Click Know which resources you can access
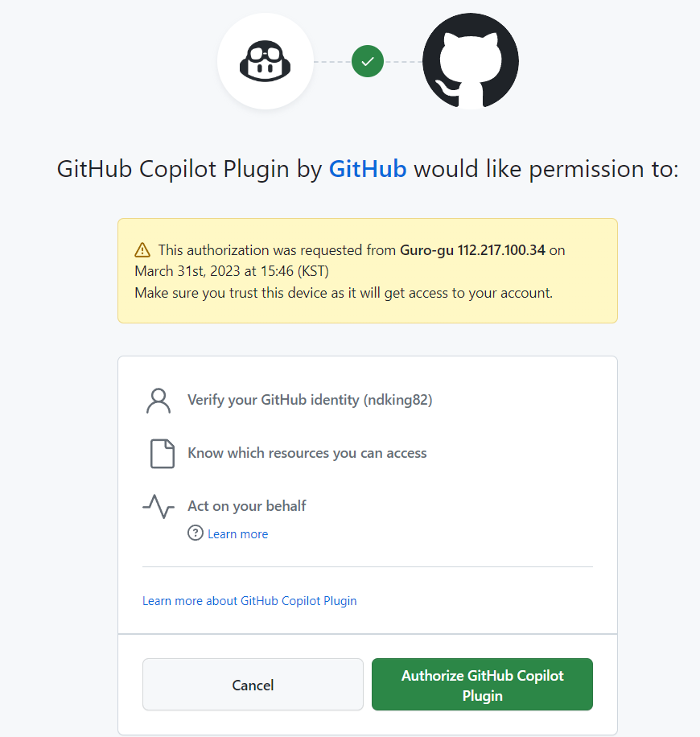The width and height of the screenshot is (700, 737). (x=307, y=453)
